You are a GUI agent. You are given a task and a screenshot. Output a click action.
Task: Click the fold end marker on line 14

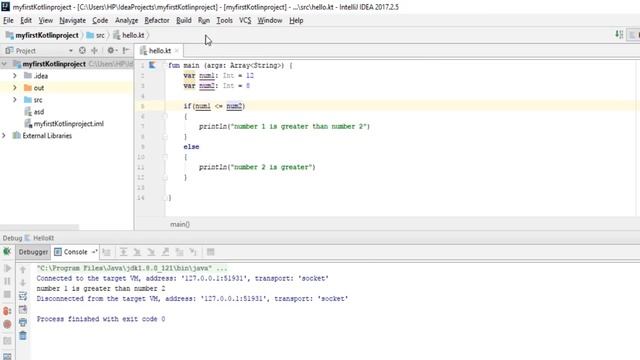pos(165,198)
